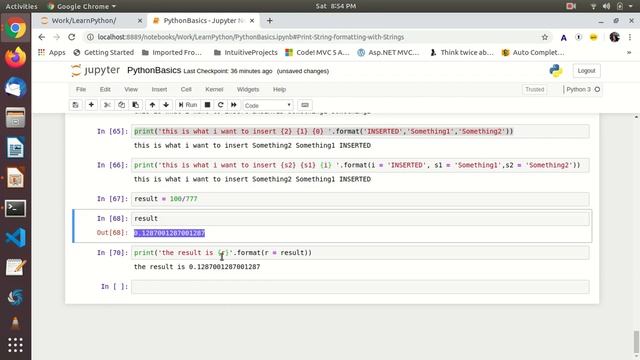Move selected cell down arrow
Screen dimensions: 640x360
click(166, 105)
